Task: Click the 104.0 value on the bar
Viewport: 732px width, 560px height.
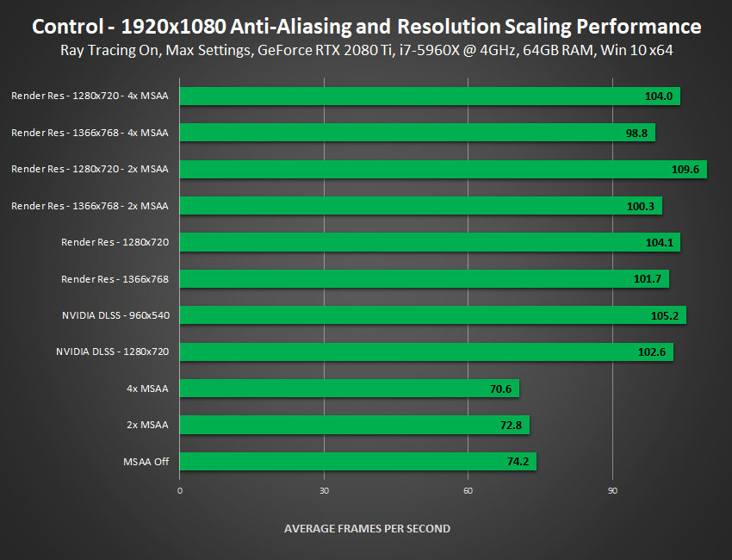Action: coord(659,96)
